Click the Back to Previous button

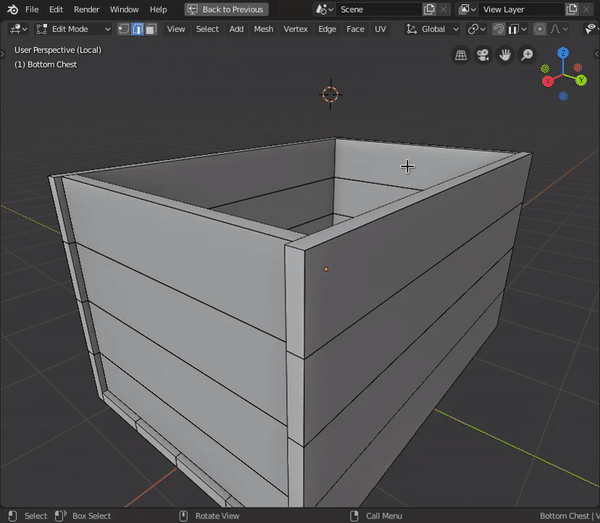pyautogui.click(x=226, y=10)
